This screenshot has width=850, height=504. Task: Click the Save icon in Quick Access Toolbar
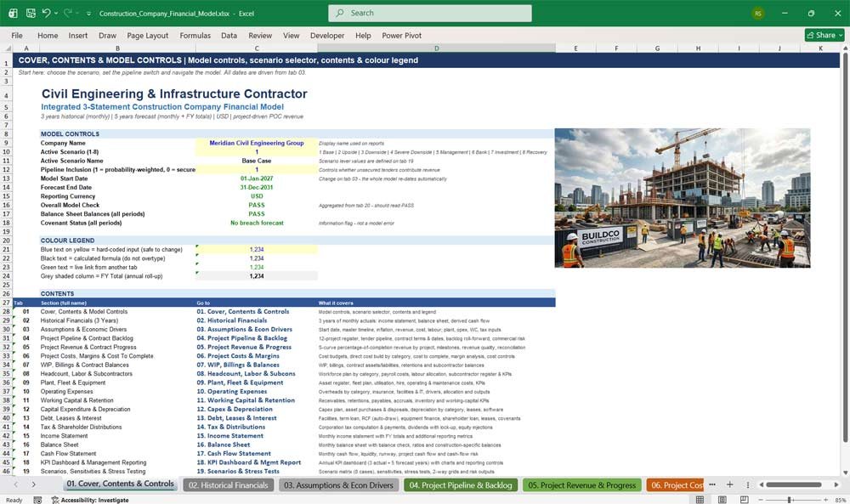[31, 13]
